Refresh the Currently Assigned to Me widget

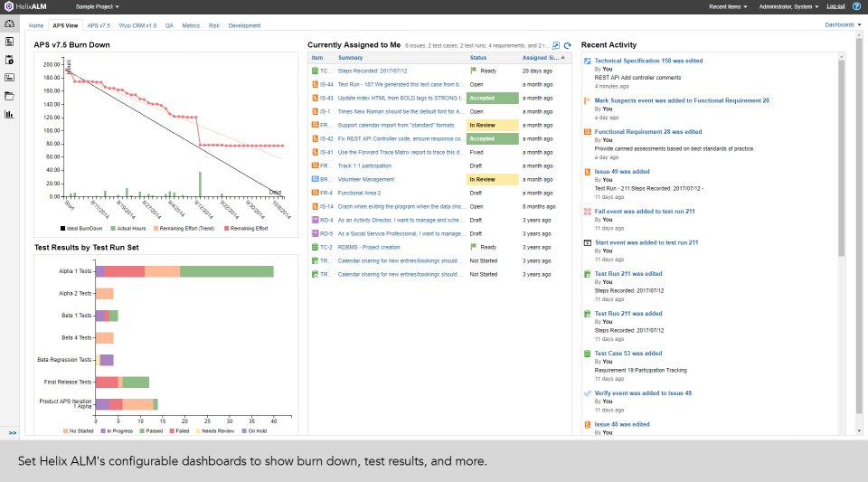[x=568, y=45]
